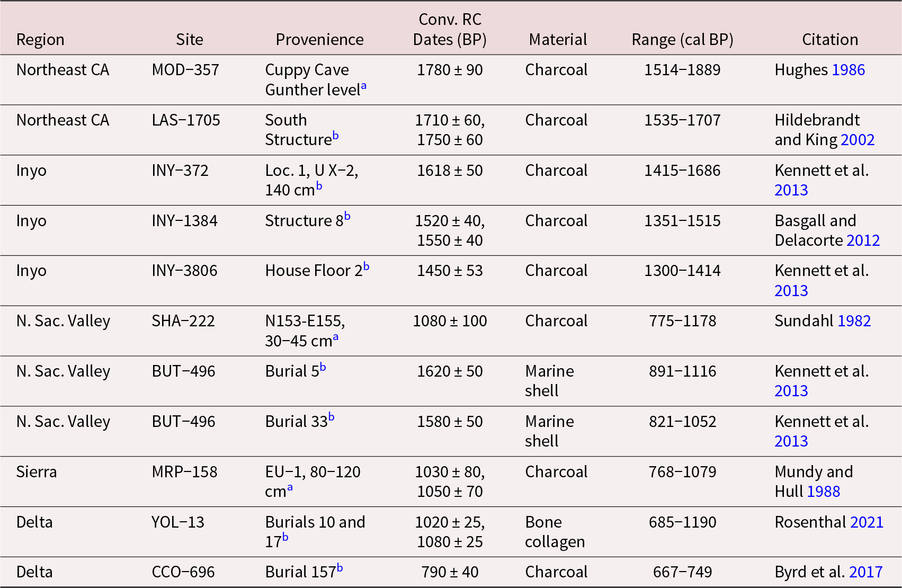This screenshot has height=588, width=902.
Task: Open the 2013 citation for Burial 5
Action: click(791, 391)
